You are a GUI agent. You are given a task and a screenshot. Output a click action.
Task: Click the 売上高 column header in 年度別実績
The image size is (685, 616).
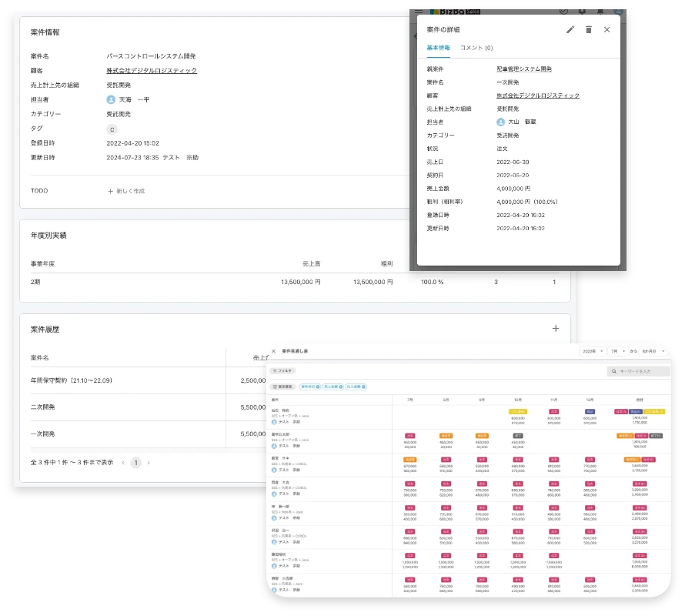coord(312,263)
